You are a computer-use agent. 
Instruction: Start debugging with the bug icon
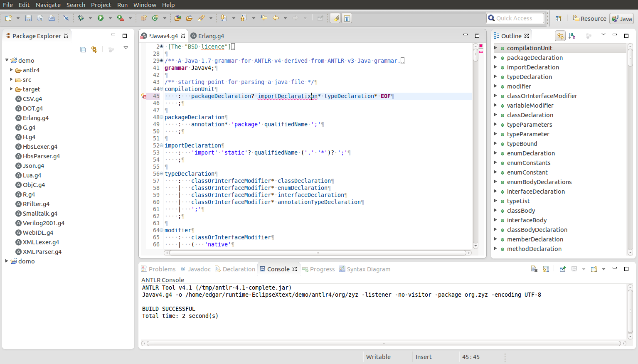[81, 18]
